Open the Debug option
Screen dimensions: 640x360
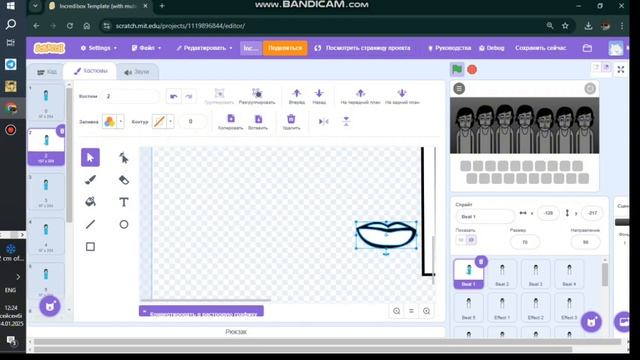point(491,48)
